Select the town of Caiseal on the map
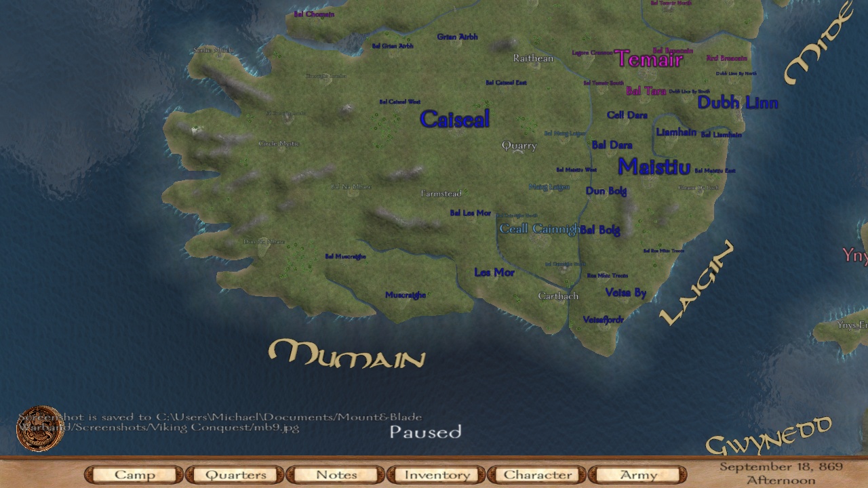The height and width of the screenshot is (488, 868). [x=456, y=119]
